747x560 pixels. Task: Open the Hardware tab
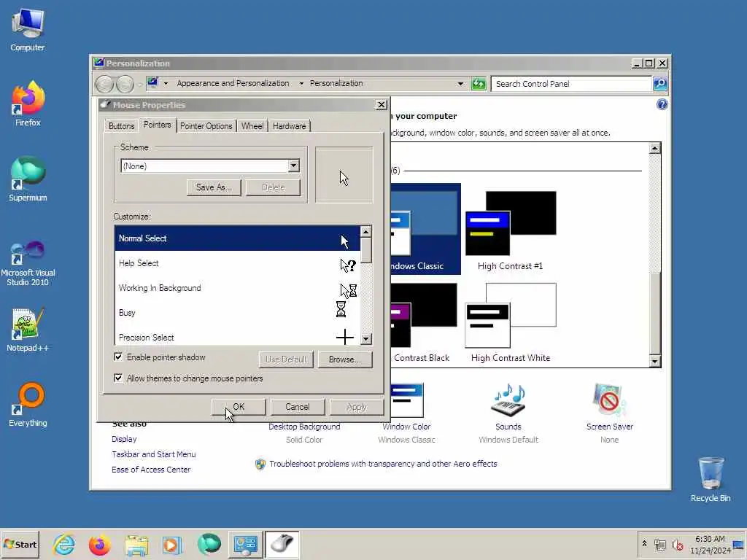pos(289,125)
